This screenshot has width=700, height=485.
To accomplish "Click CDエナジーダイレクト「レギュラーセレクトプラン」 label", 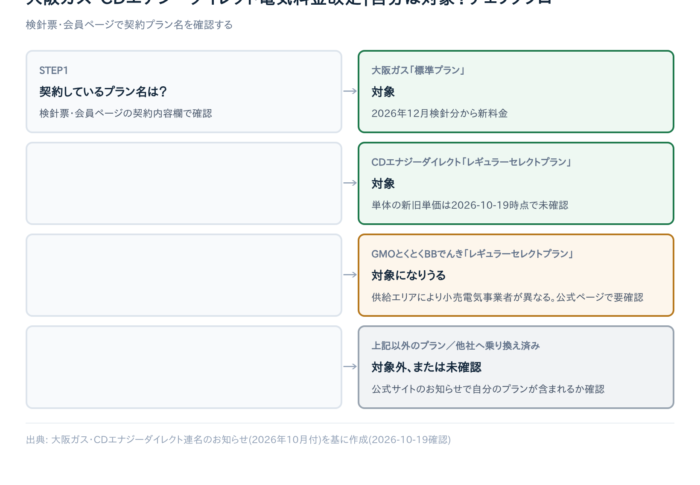I will click(x=471, y=162).
